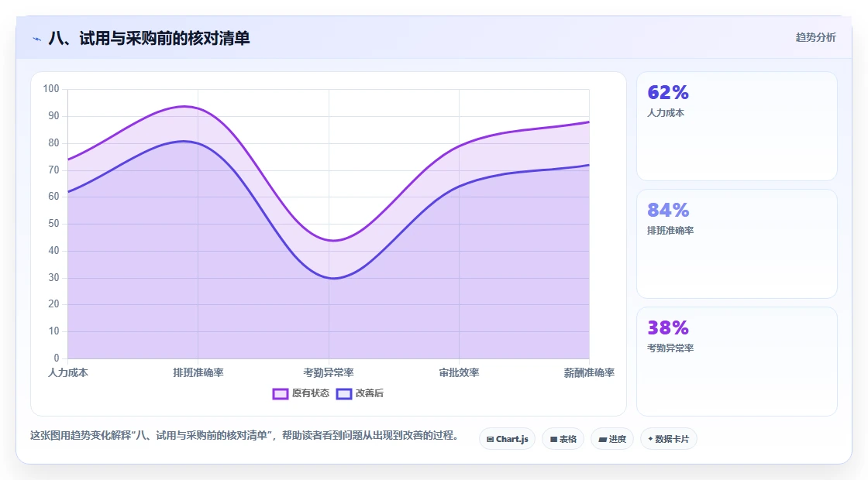Click the 审批效率 x-axis label
The height and width of the screenshot is (480, 868).
459,372
